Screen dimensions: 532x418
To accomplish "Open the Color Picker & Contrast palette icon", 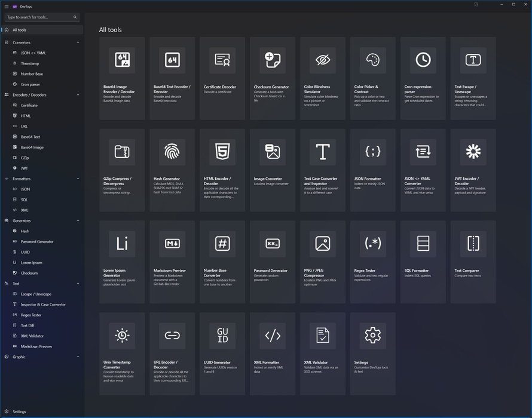I will [372, 60].
